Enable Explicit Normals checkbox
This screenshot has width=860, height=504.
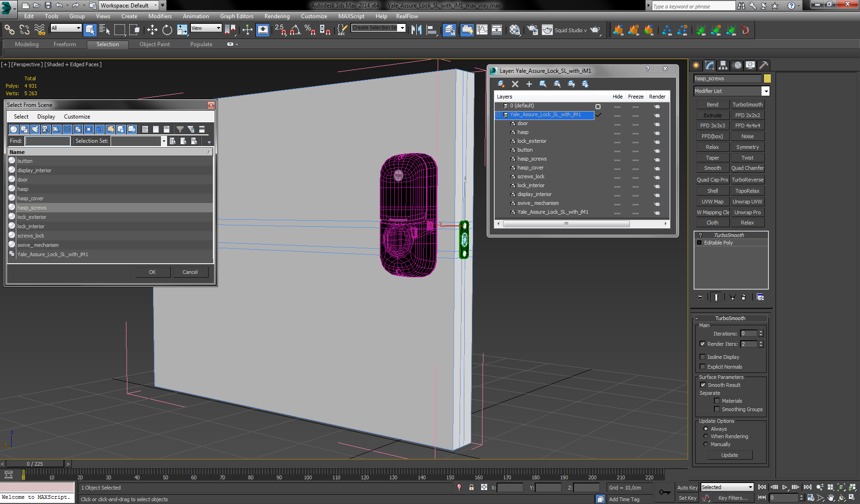pos(703,367)
